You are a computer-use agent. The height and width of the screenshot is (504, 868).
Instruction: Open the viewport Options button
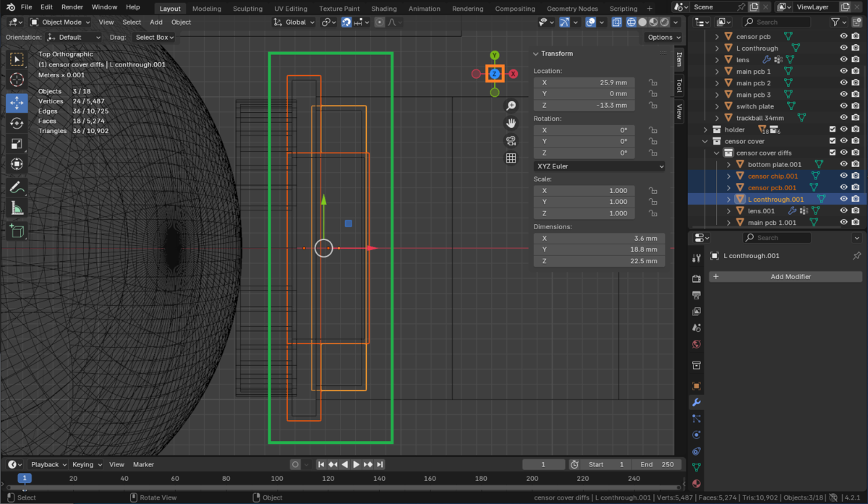[663, 37]
